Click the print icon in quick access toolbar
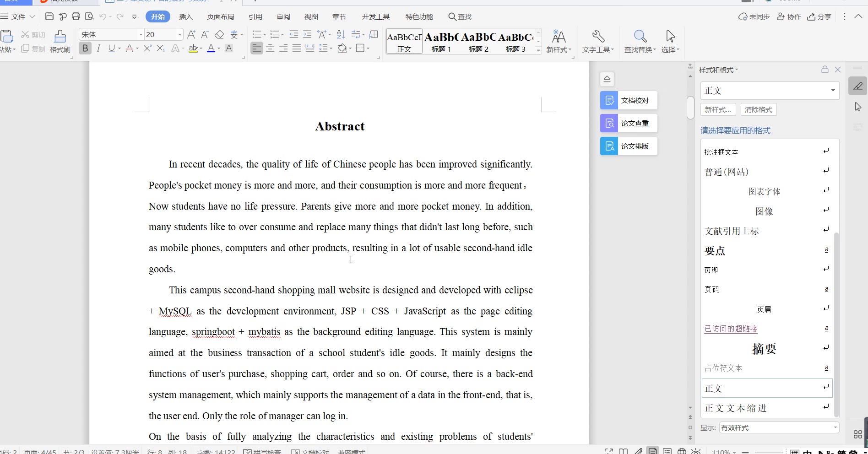 76,16
